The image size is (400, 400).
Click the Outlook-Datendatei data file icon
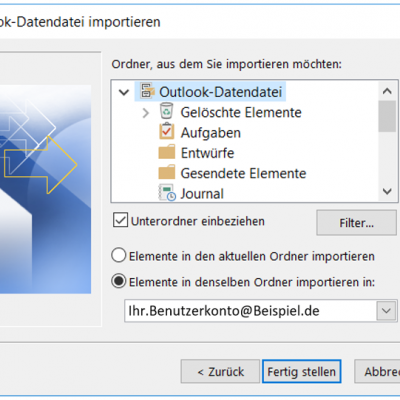148,91
